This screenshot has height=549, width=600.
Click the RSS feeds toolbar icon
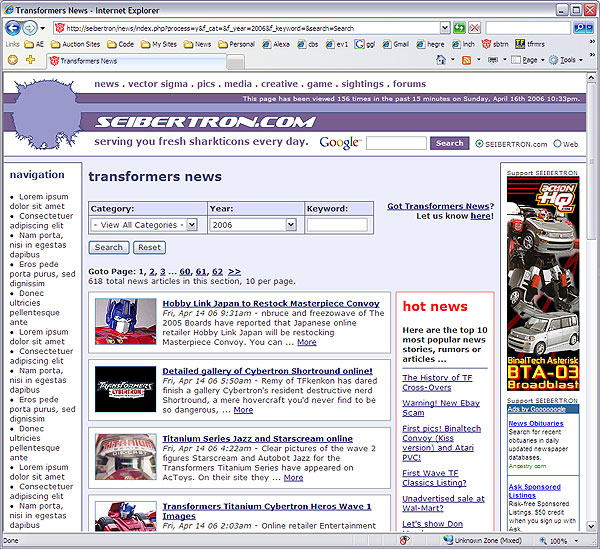[466, 60]
